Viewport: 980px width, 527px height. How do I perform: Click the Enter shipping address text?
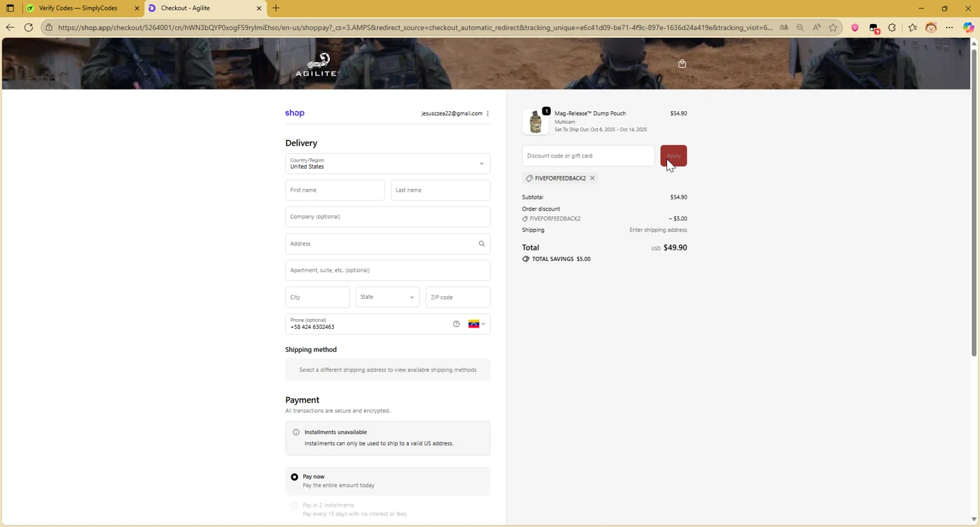coord(658,230)
